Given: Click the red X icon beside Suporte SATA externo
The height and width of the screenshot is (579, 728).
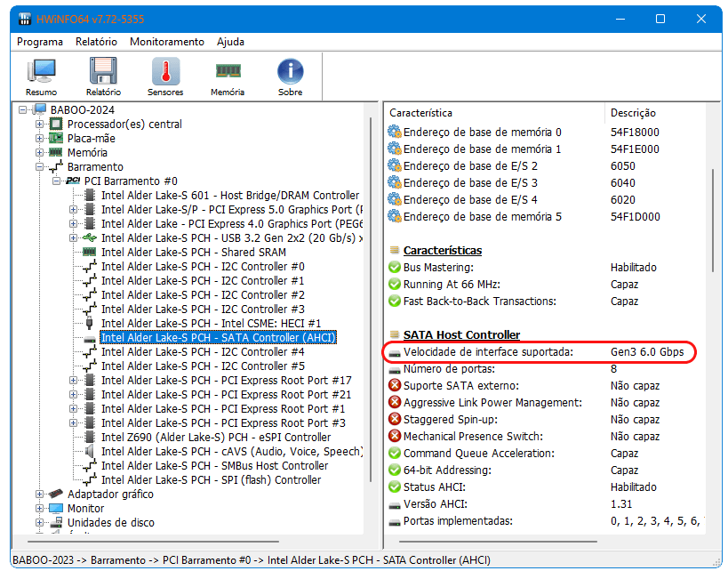Looking at the screenshot, I should [395, 386].
